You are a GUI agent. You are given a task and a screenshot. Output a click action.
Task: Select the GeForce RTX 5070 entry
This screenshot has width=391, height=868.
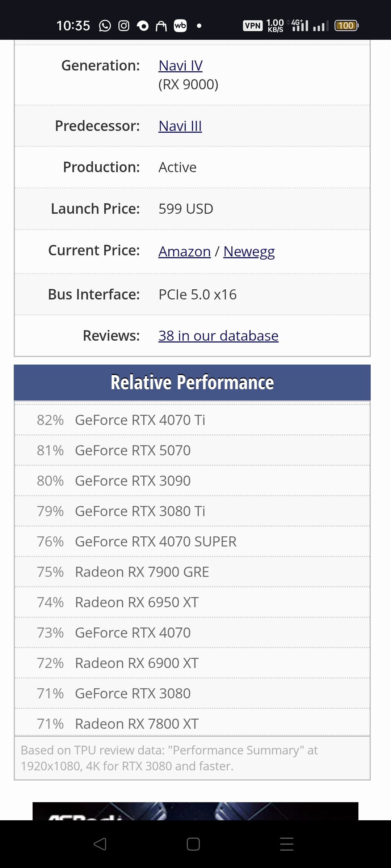133,451
